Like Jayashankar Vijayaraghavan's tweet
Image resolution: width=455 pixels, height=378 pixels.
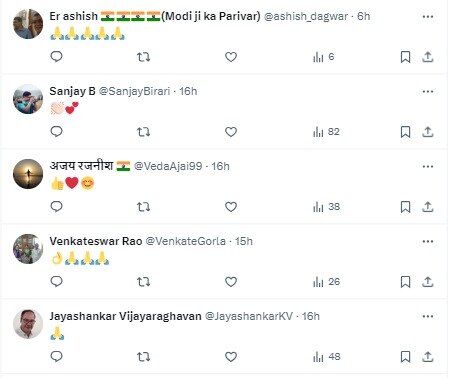(231, 357)
